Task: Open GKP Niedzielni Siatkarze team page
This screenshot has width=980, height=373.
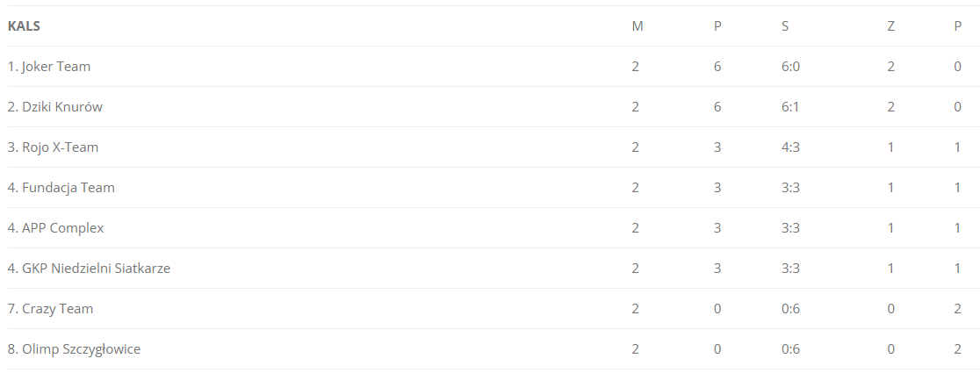Action: coord(96,269)
